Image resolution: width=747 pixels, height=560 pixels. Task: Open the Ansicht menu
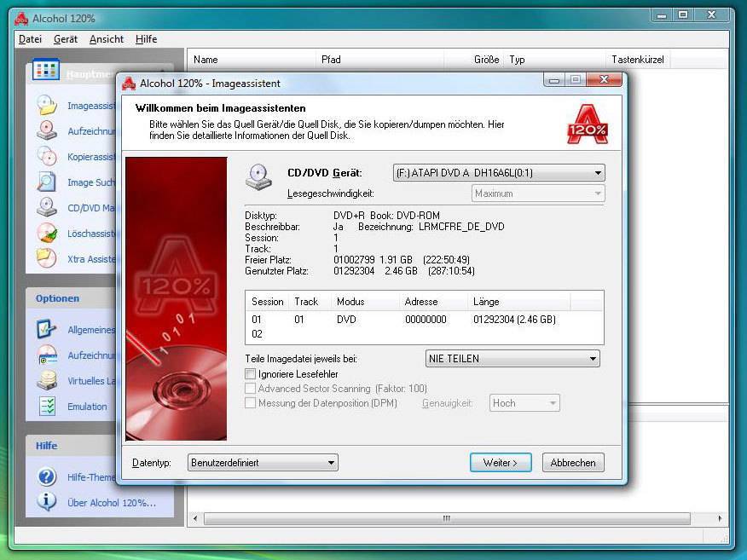coord(107,39)
